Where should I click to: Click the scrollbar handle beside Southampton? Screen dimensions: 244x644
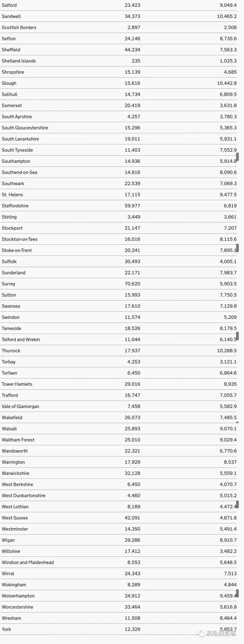(237, 157)
